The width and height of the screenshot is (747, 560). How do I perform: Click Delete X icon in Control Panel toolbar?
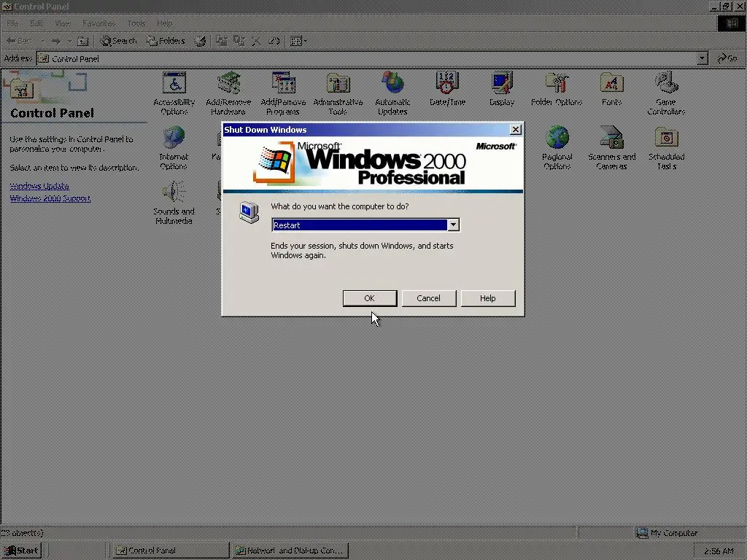point(256,41)
